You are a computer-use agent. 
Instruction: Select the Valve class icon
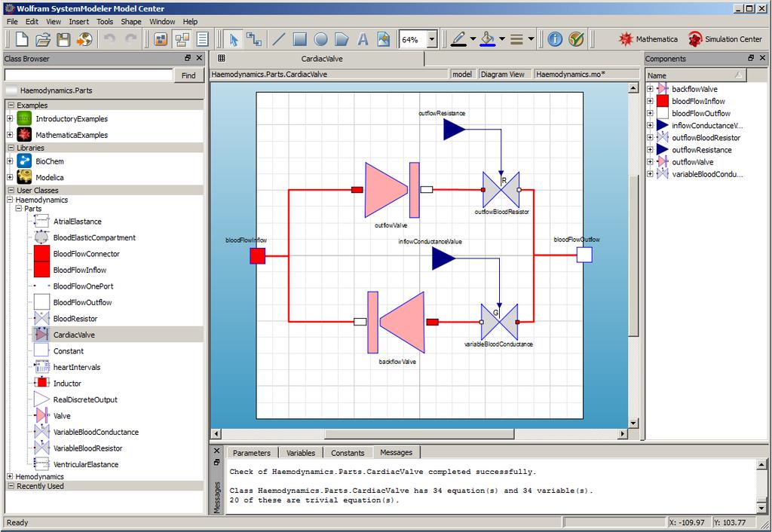[42, 415]
